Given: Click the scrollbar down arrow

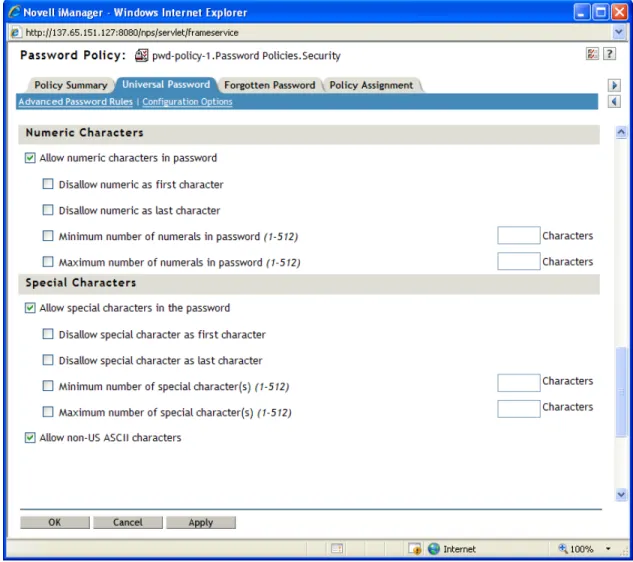Looking at the screenshot, I should 621,494.
